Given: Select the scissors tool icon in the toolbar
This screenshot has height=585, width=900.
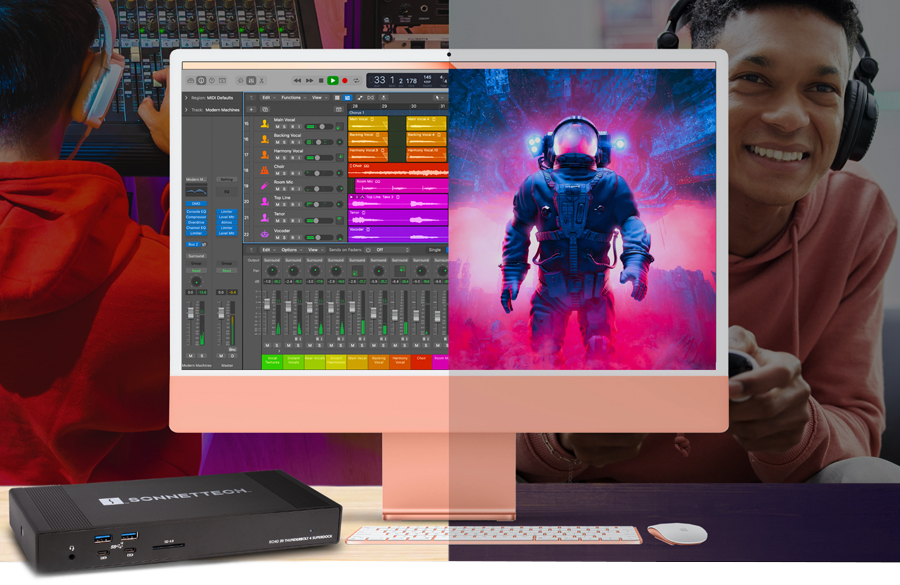Looking at the screenshot, I should 261,80.
